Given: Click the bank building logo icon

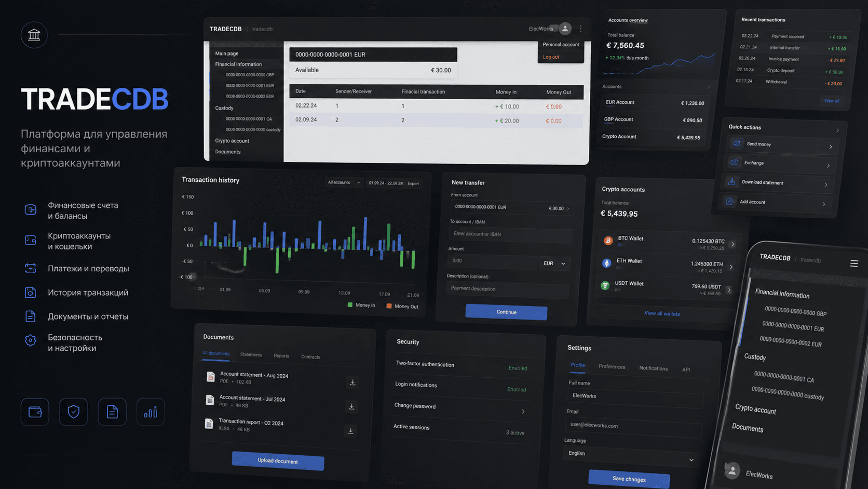Looking at the screenshot, I should point(34,35).
